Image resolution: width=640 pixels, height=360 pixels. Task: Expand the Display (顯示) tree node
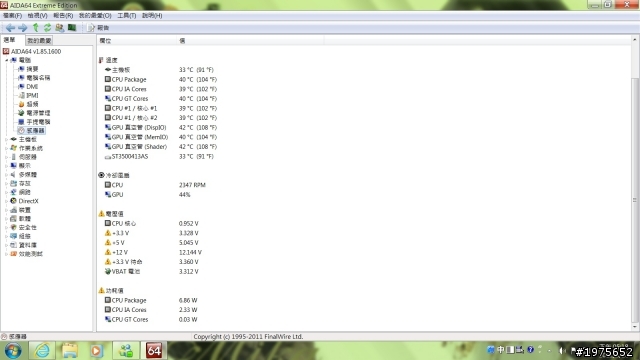point(7,166)
